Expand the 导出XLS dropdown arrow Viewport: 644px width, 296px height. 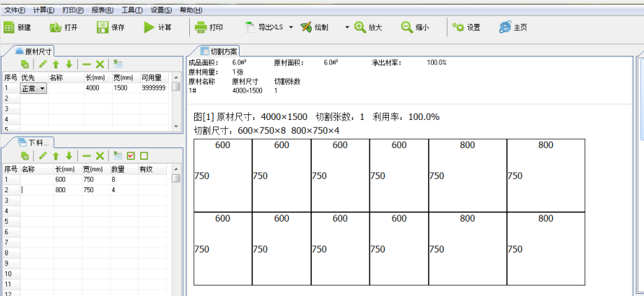tap(291, 27)
